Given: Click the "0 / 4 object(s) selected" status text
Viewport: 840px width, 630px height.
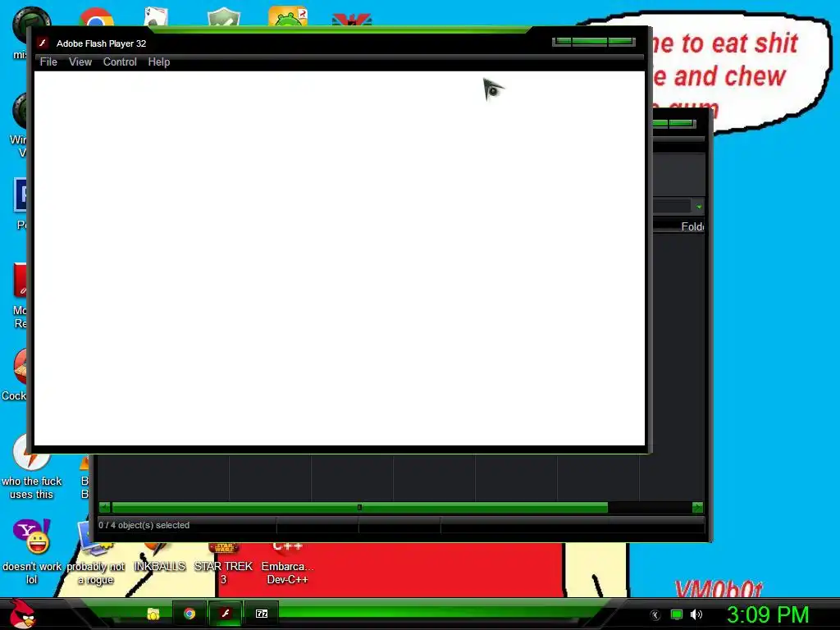Looking at the screenshot, I should [x=144, y=525].
